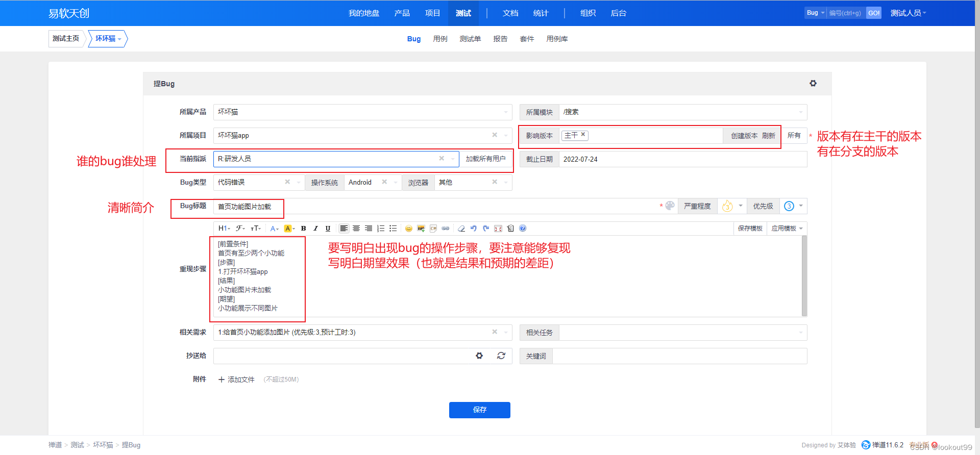The height and width of the screenshot is (455, 980).
Task: Toggle fullscreen editor mode
Action: coord(498,229)
